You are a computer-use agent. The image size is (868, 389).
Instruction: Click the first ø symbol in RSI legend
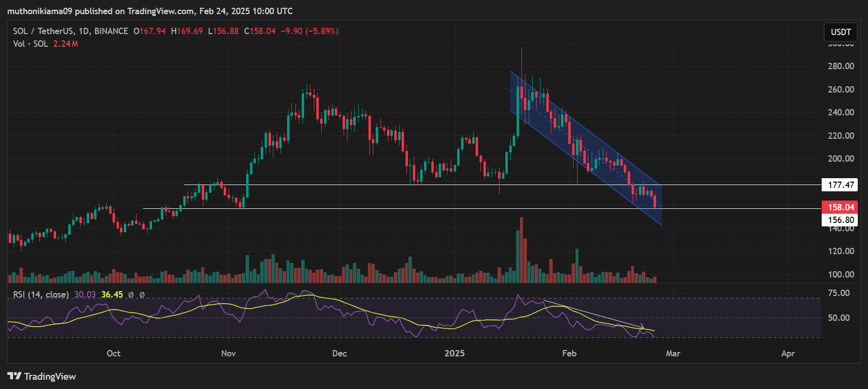[131, 295]
